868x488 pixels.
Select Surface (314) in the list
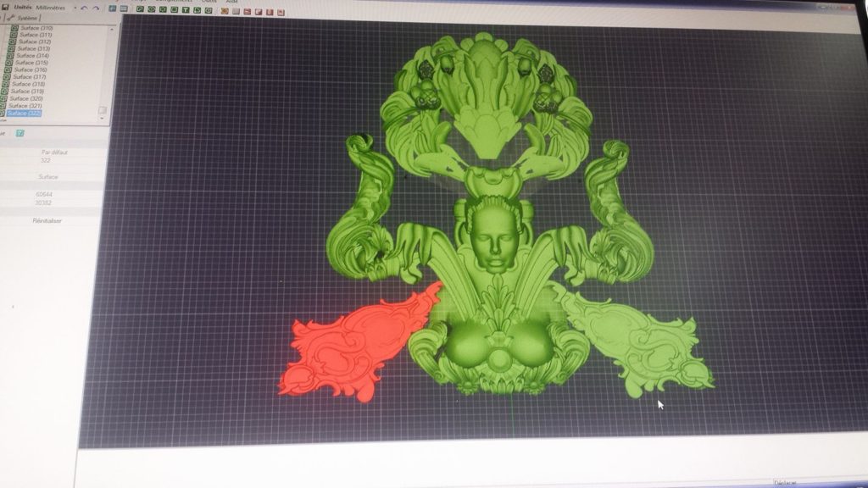click(x=32, y=55)
